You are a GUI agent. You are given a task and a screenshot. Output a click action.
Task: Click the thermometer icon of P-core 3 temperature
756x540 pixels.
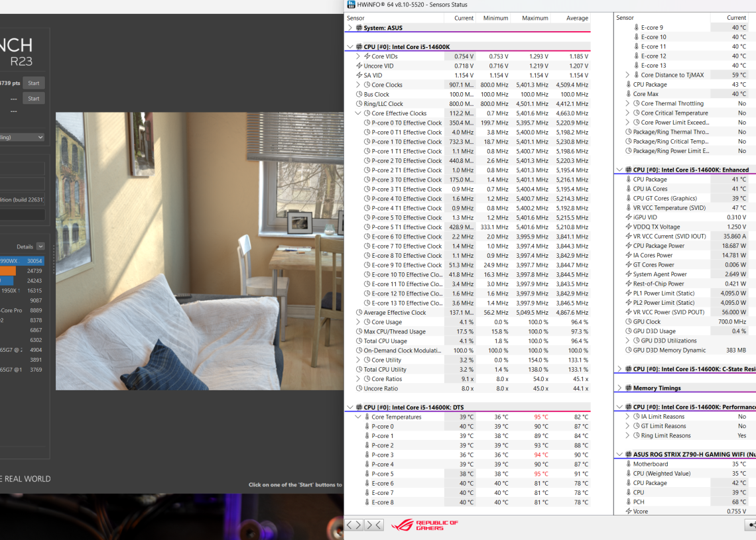(367, 455)
